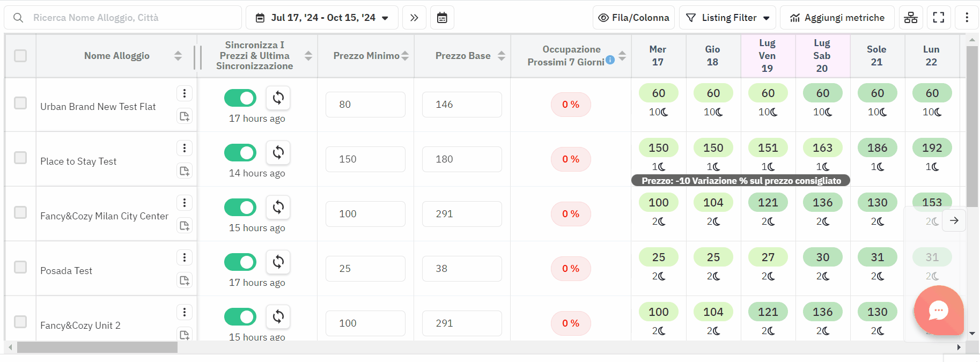Click the occupancy info icon in header

pos(610,60)
